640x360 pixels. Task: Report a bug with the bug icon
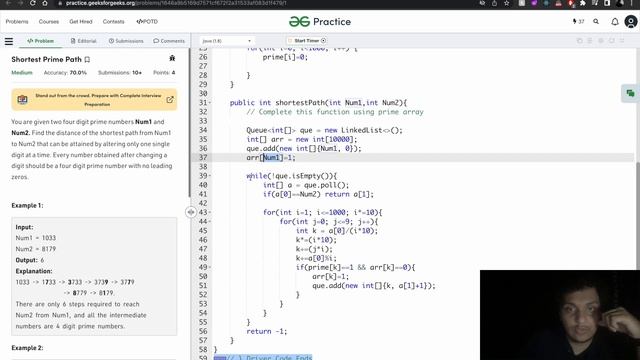[x=172, y=58]
